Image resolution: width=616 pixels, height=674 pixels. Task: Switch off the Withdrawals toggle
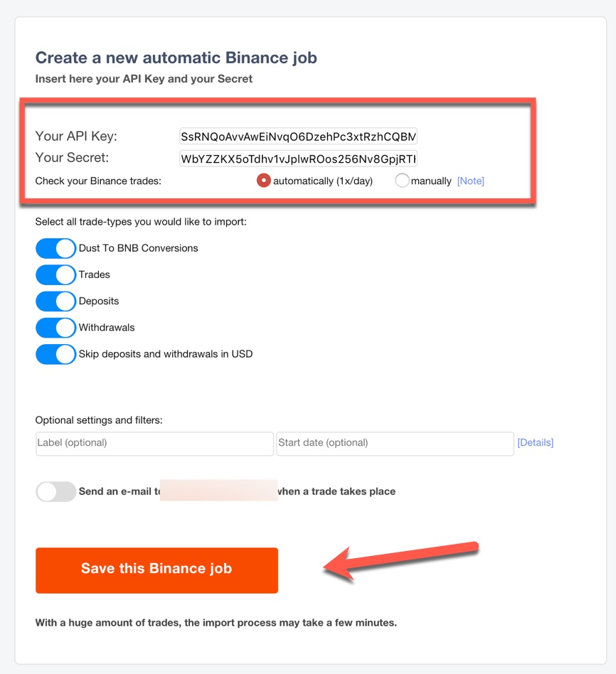[56, 328]
